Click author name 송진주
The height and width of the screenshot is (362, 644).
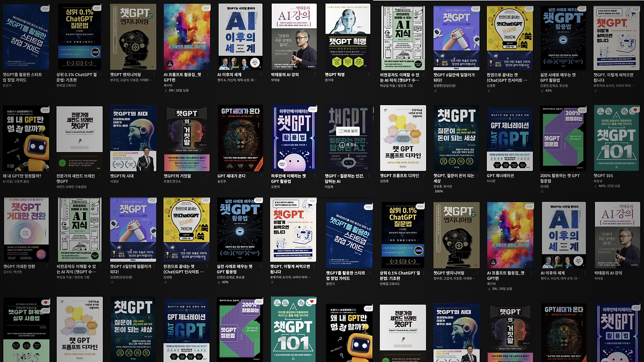click(222, 182)
